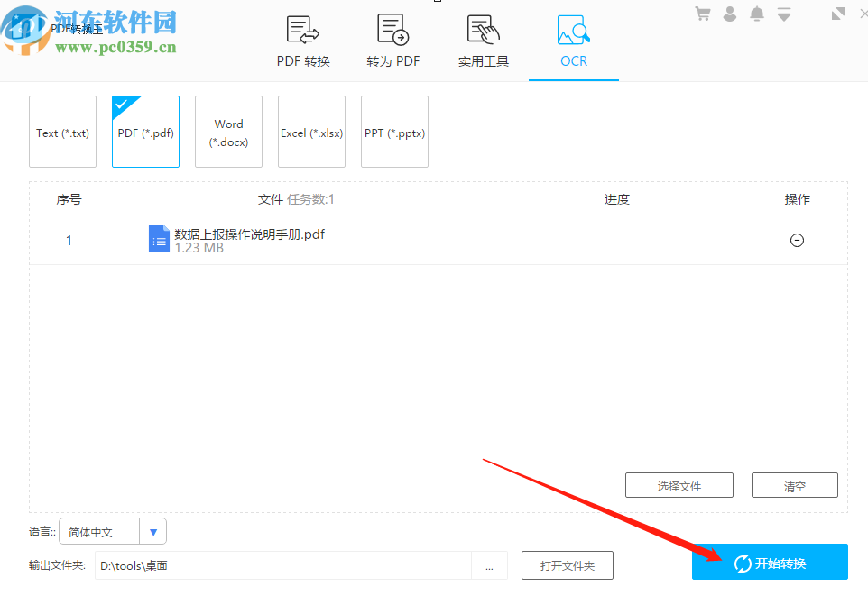
Task: Choose Word (*.docx) output format
Action: [x=228, y=132]
